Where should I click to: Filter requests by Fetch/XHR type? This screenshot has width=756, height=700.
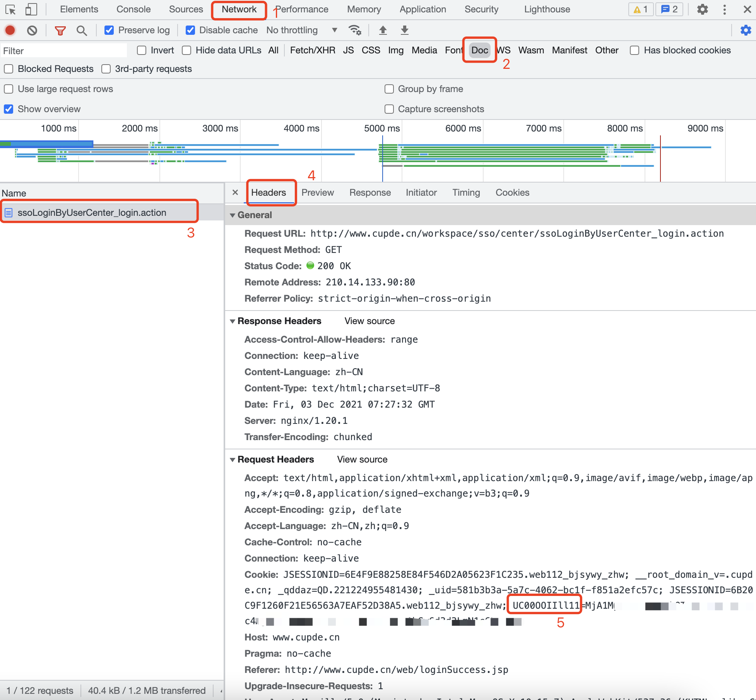pyautogui.click(x=313, y=50)
